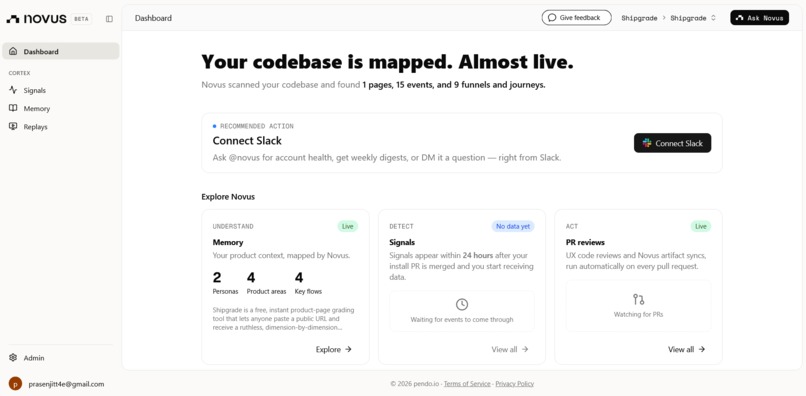The image size is (806, 396).
Task: Click View all in PR reviews card
Action: point(686,349)
